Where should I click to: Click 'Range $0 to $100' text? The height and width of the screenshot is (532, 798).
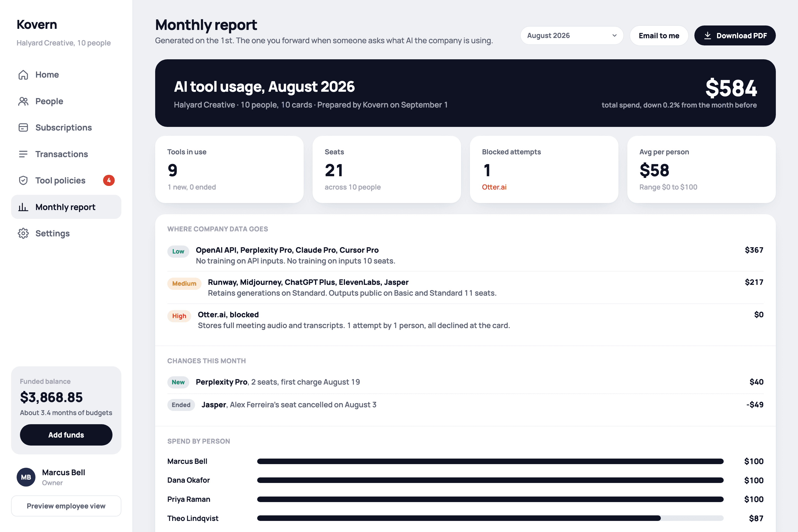668,187
